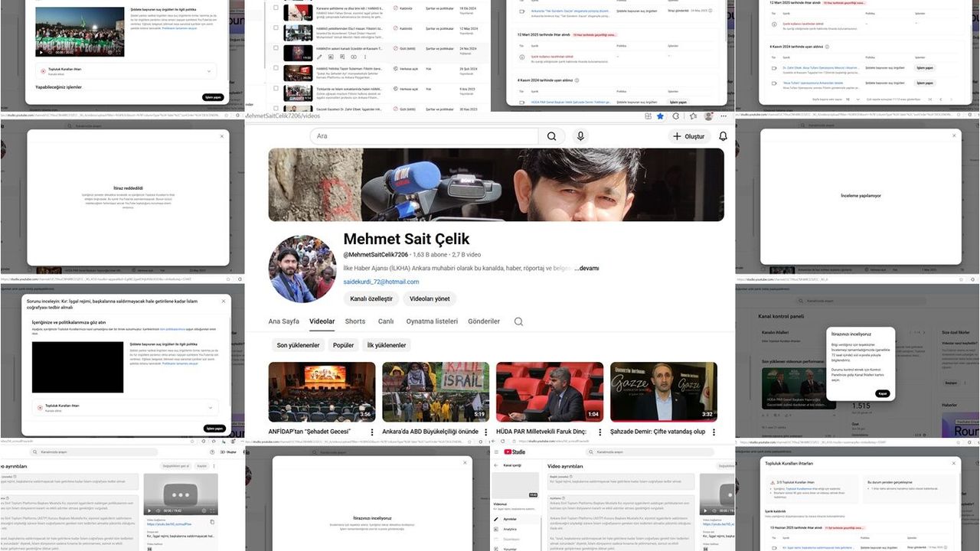Switch to the Shorts tab
The image size is (980, 551).
click(x=354, y=321)
